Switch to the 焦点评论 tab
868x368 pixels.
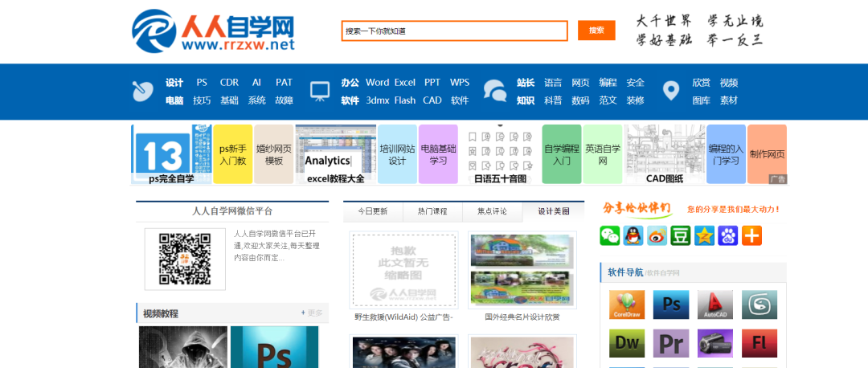click(492, 211)
